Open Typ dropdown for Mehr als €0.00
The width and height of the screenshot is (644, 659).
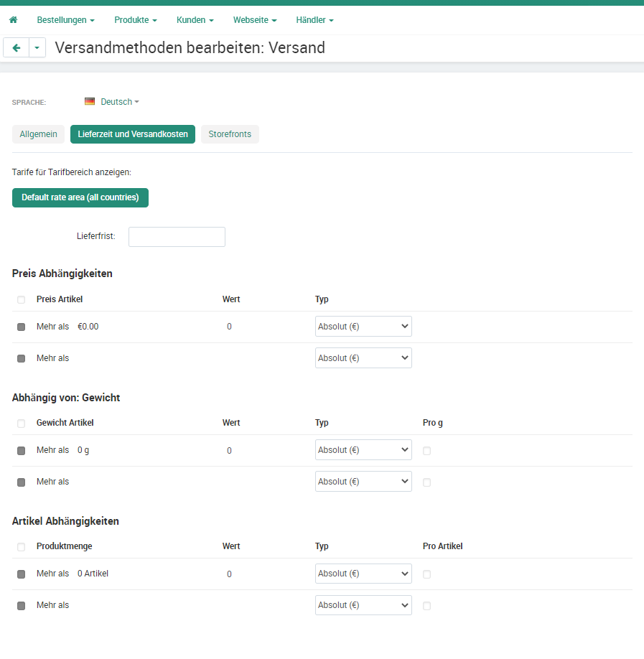click(x=363, y=326)
